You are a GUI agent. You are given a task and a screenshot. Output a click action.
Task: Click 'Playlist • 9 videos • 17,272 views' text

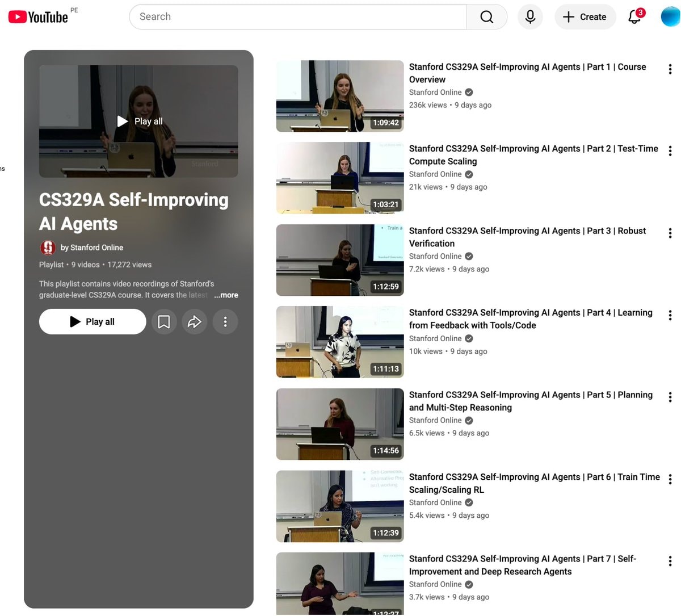tap(95, 265)
